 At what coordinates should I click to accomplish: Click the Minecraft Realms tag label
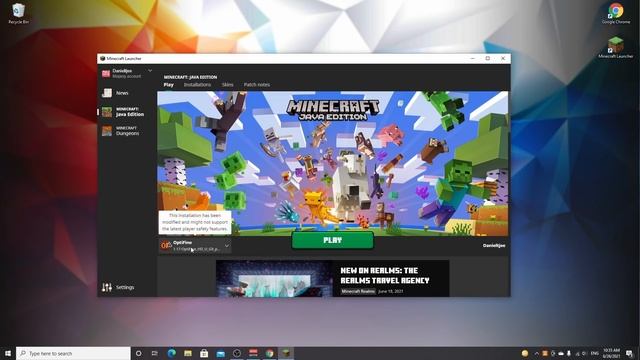point(358,291)
